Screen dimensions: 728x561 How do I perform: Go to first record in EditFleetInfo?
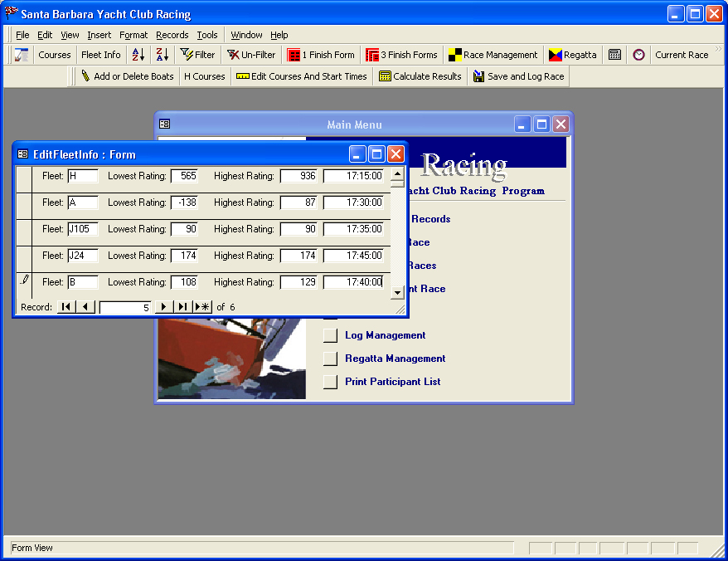66,307
